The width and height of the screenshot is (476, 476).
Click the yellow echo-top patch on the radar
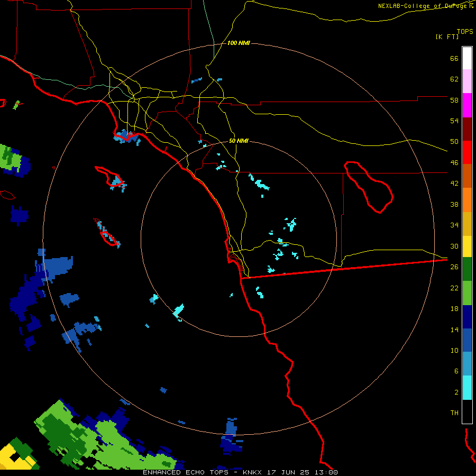(x=17, y=456)
